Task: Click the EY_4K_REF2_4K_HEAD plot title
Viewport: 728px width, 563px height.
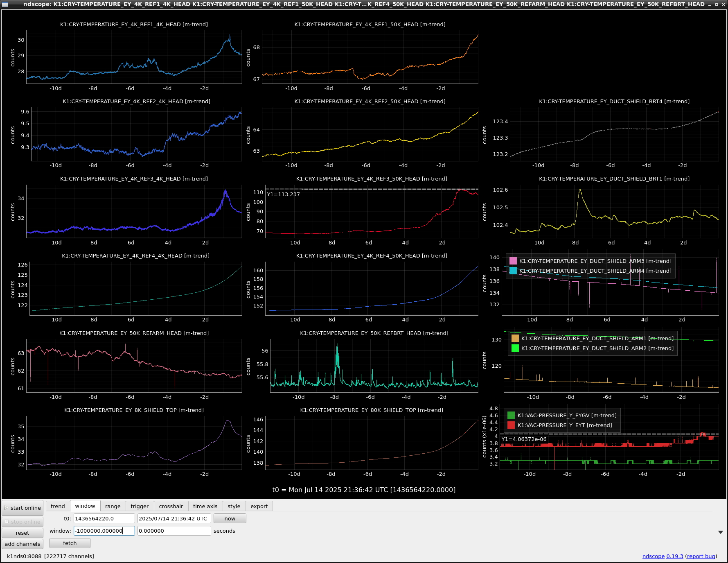Action: pyautogui.click(x=137, y=101)
